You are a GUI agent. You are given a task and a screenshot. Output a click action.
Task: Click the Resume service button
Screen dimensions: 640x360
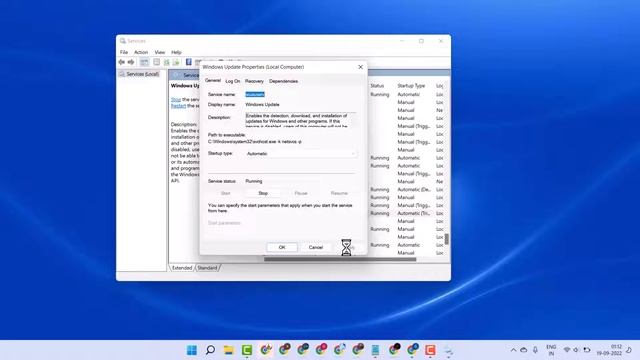pyautogui.click(x=339, y=193)
